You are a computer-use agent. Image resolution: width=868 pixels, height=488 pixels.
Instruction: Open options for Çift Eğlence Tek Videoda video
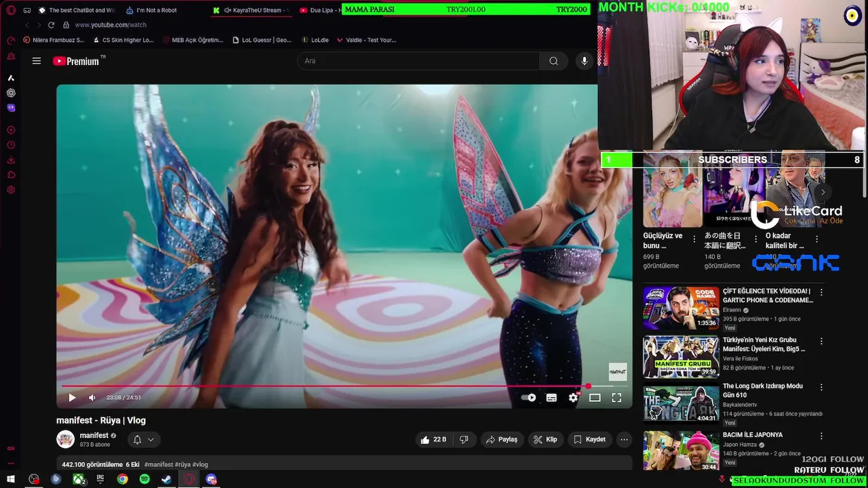821,293
